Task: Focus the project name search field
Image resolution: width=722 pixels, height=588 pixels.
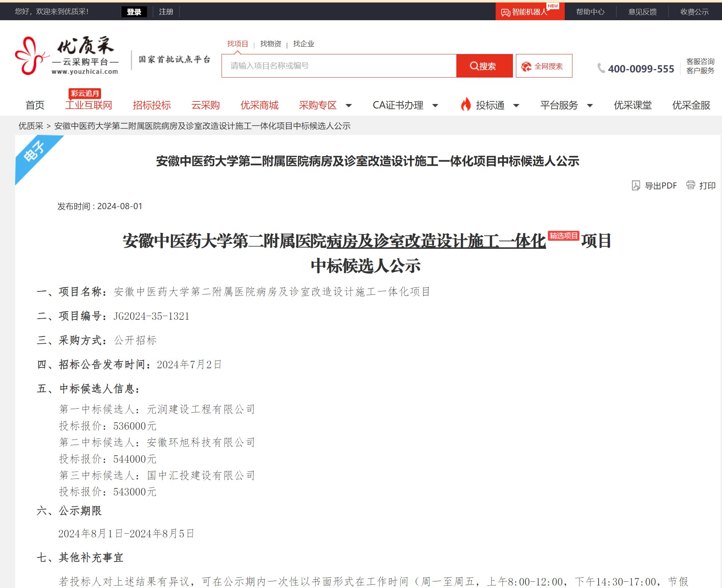Action: tap(339, 66)
